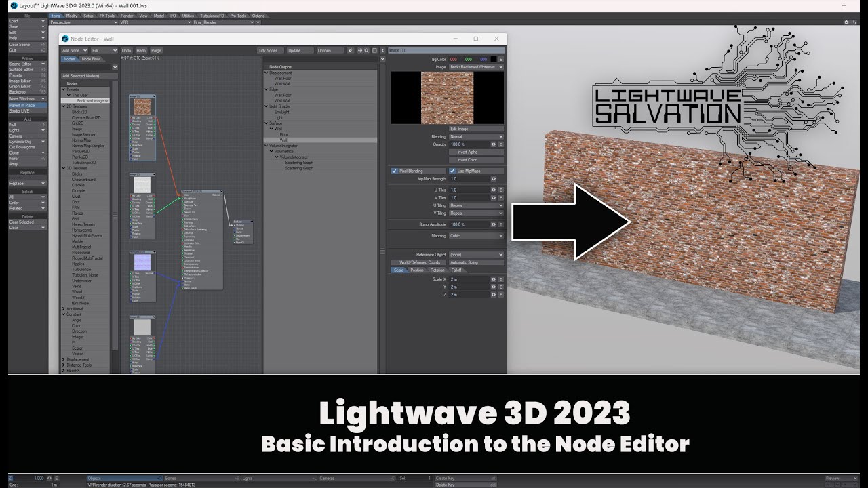Click the eye icon beside Opacity

coord(494,144)
